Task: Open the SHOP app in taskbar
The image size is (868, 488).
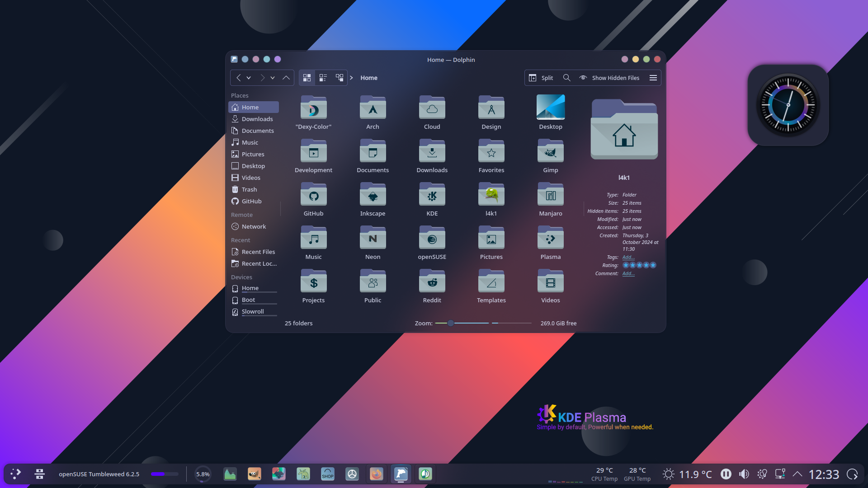Action: coord(327,474)
